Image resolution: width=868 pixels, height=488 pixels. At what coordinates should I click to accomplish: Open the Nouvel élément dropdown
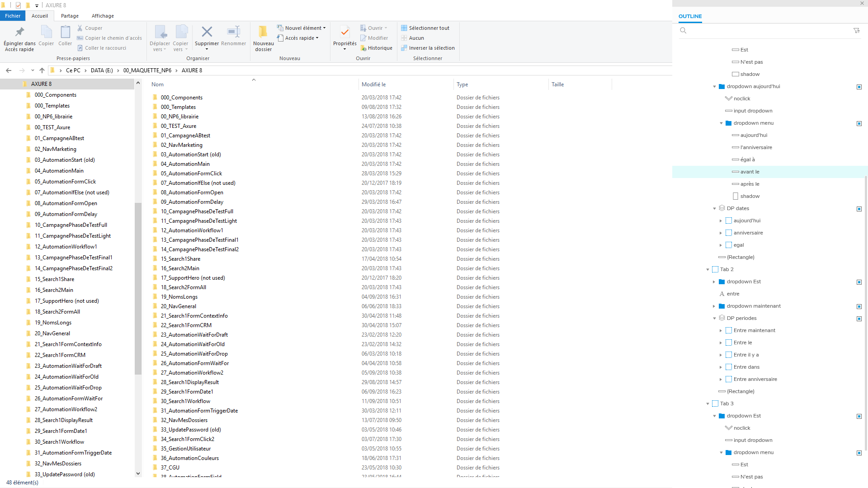304,28
